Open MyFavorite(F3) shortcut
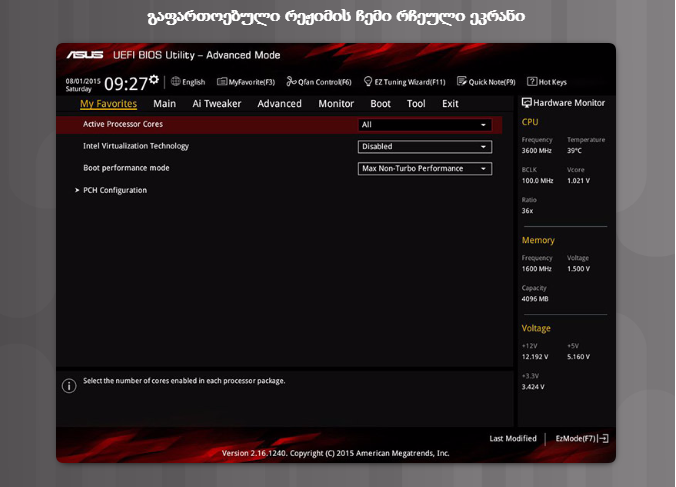Screen dimensions: 676x487 coord(246,82)
